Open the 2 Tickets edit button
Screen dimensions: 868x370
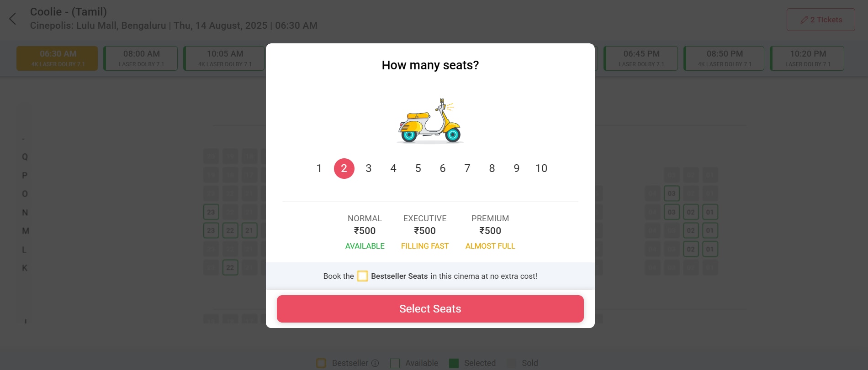tap(821, 20)
